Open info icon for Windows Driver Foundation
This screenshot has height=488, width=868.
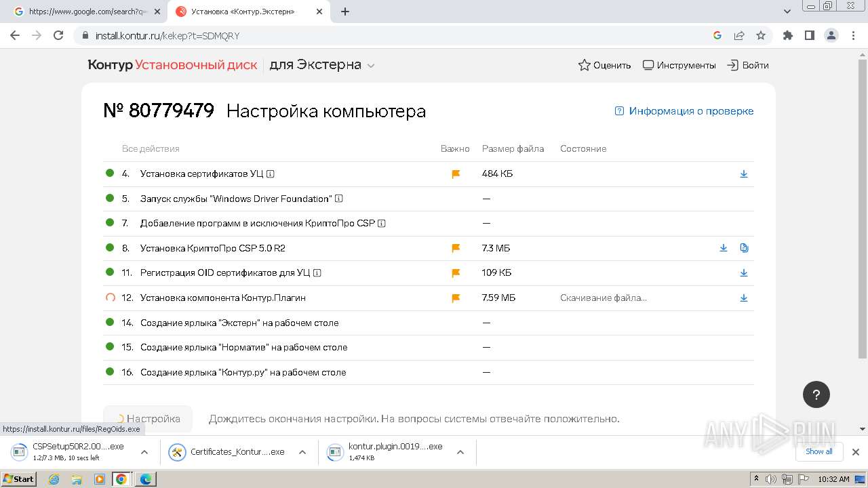[x=339, y=199]
